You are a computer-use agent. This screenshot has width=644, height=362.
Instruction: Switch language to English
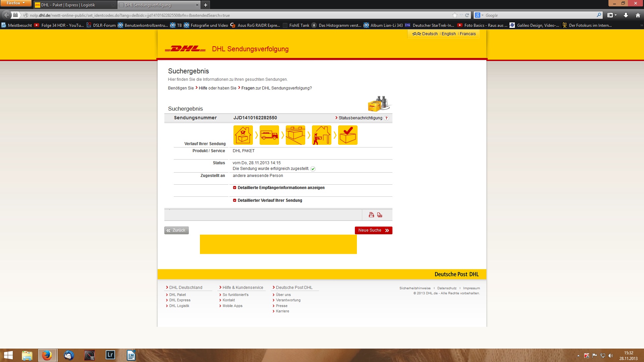pyautogui.click(x=448, y=34)
